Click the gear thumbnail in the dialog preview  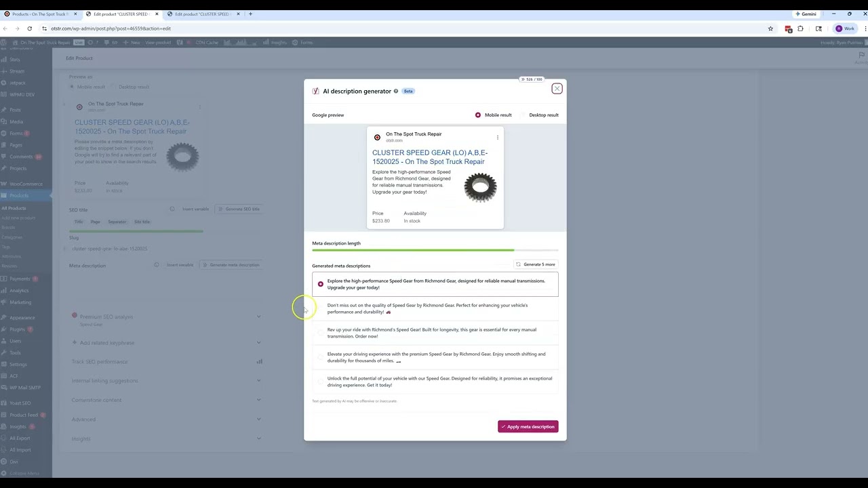click(480, 188)
